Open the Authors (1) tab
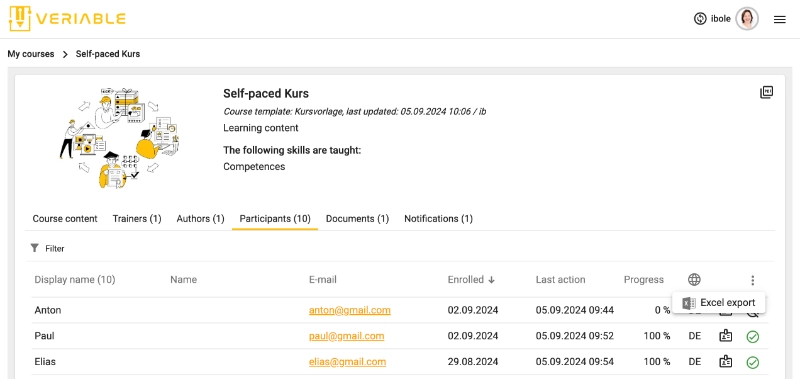The height and width of the screenshot is (379, 800). point(201,218)
